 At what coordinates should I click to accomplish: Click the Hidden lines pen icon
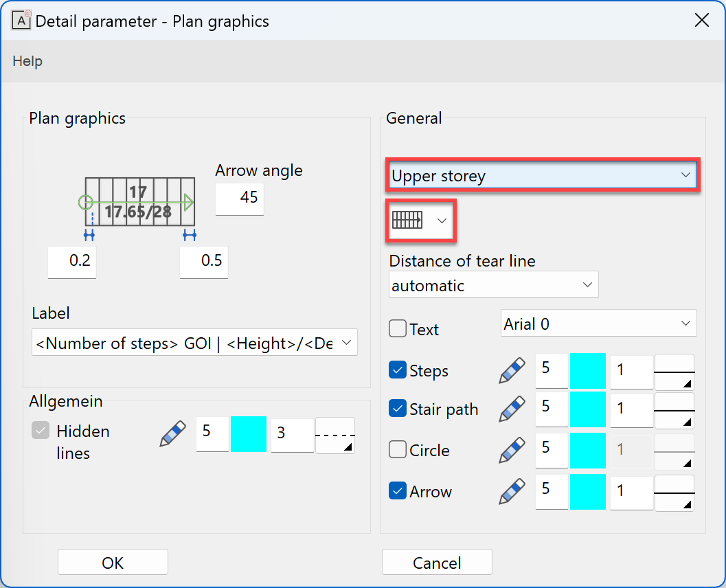click(x=173, y=434)
